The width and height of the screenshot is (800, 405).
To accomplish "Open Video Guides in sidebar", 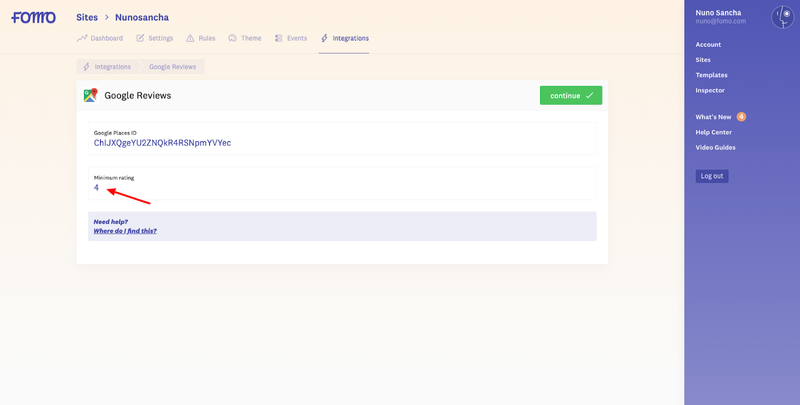I will (715, 147).
